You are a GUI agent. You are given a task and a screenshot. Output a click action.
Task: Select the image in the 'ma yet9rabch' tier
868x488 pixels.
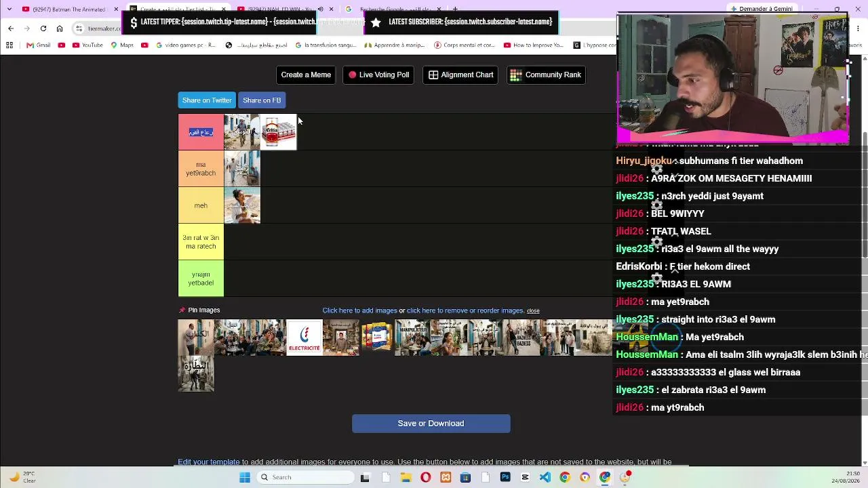pos(242,169)
